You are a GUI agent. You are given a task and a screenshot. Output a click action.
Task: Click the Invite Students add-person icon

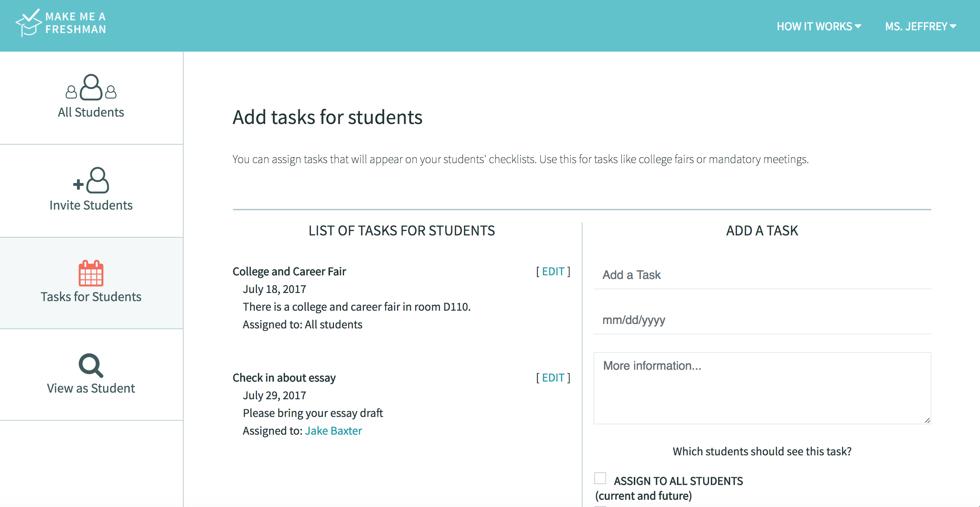tap(91, 180)
